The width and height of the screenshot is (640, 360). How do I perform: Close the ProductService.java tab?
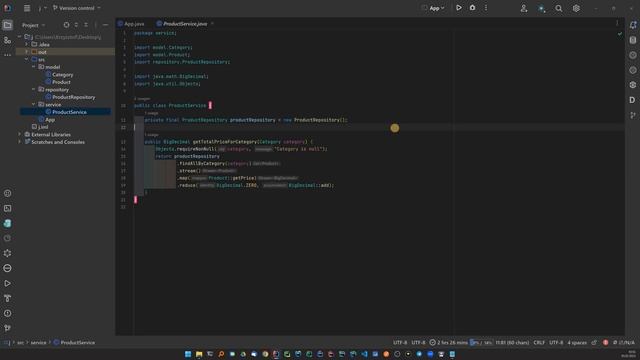[x=212, y=24]
